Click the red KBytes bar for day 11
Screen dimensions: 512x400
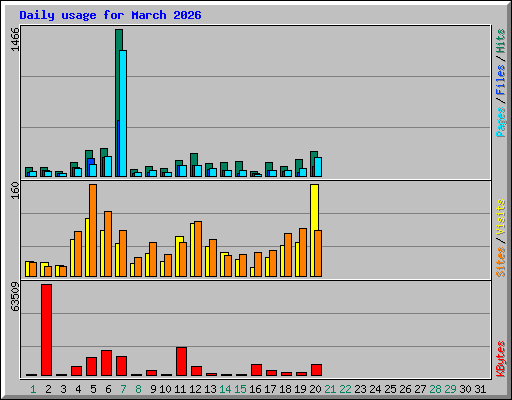point(181,362)
